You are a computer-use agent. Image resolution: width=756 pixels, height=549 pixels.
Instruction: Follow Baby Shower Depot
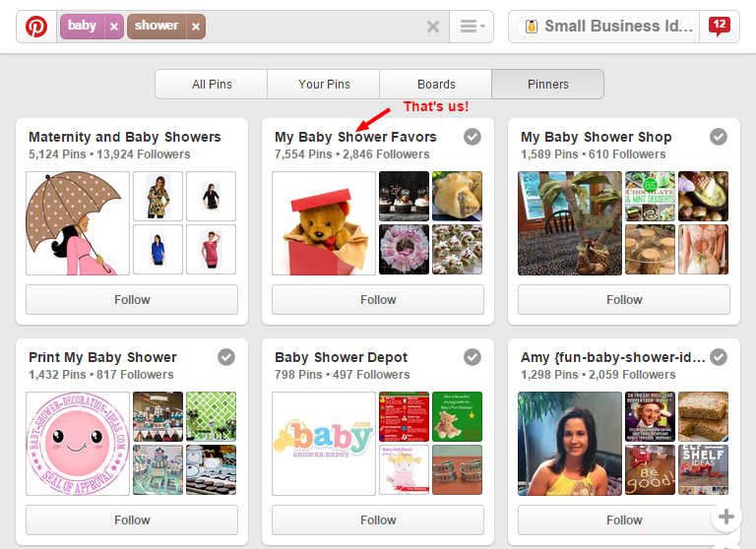point(378,520)
